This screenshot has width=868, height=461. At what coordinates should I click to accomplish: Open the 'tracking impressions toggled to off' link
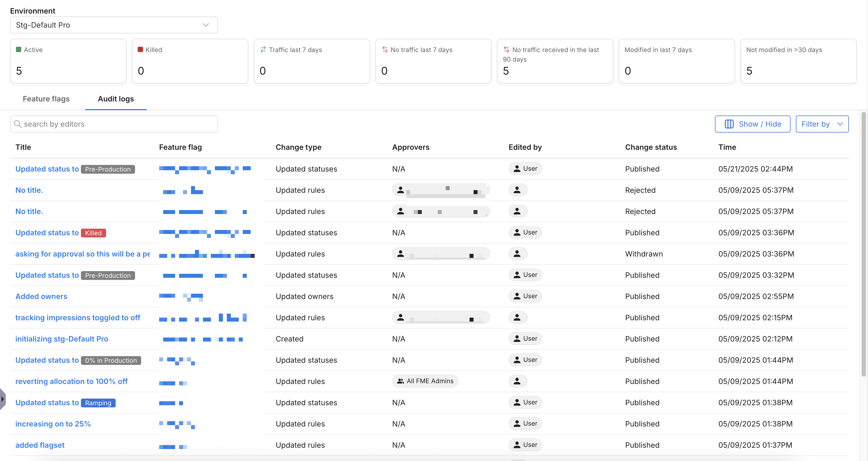[77, 318]
